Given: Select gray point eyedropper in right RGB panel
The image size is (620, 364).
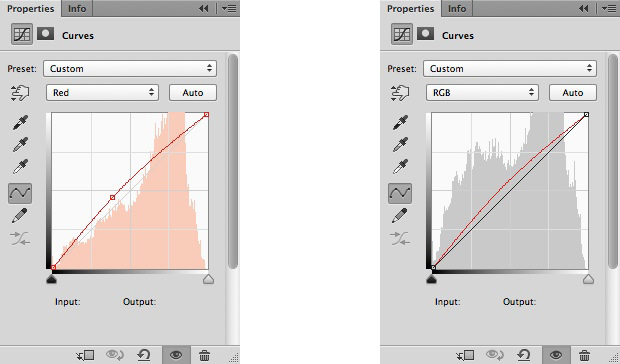Looking at the screenshot, I should [400, 145].
